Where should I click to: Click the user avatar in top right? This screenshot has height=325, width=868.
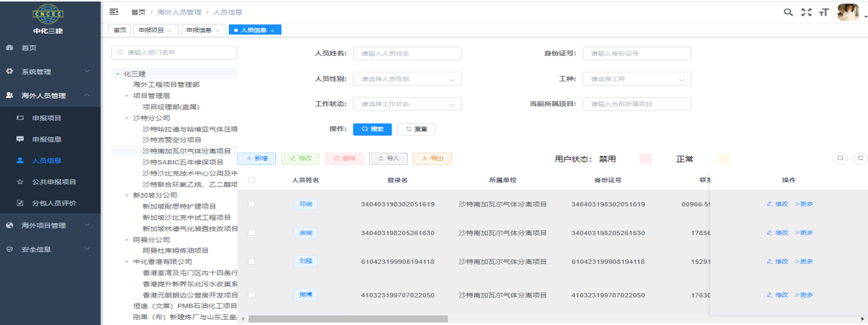[847, 12]
